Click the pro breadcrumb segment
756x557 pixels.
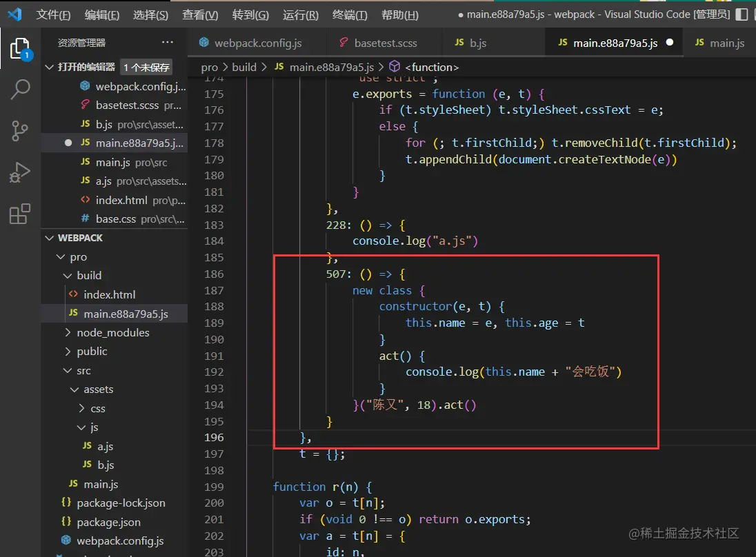click(210, 67)
